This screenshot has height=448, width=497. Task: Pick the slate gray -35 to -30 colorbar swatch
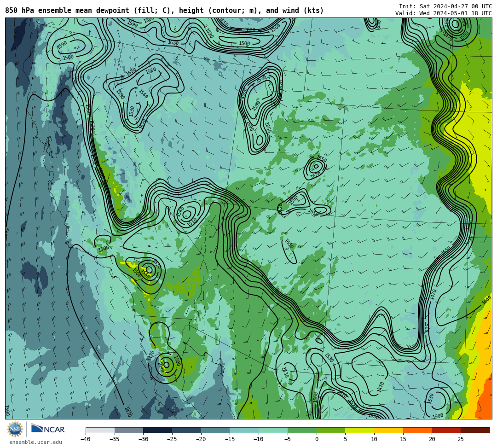point(129,430)
